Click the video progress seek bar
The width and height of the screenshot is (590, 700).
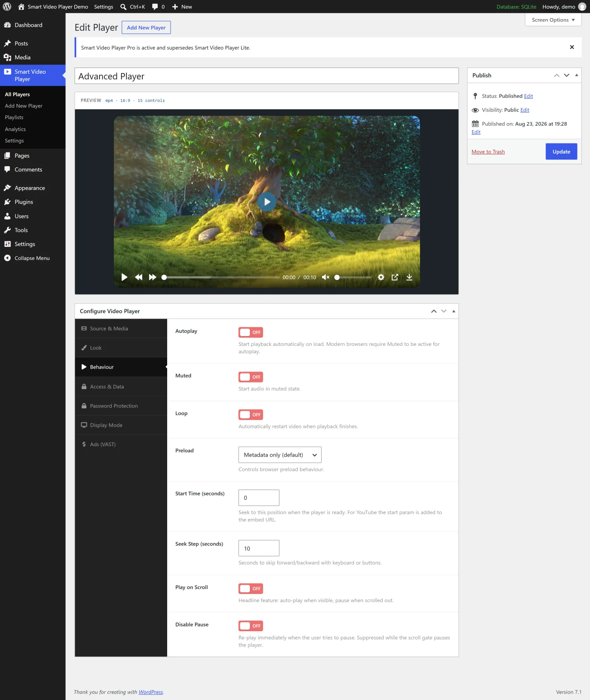221,277
